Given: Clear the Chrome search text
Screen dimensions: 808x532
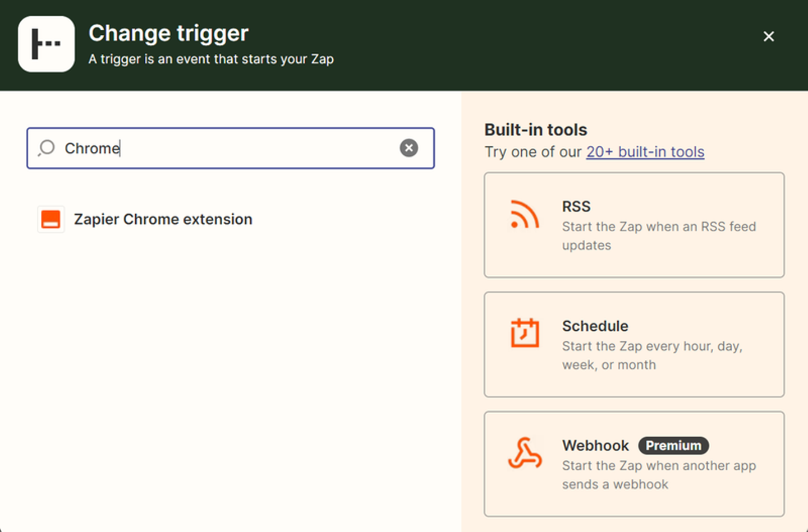Looking at the screenshot, I should click(x=408, y=148).
